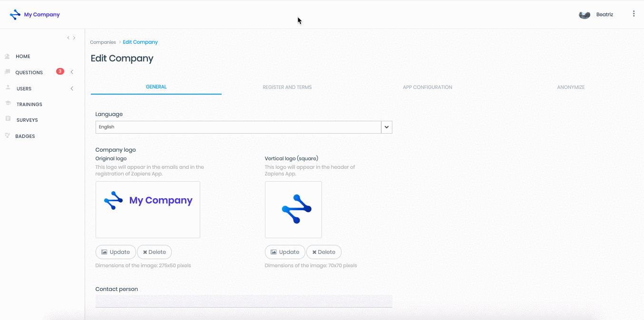This screenshot has width=644, height=320.
Task: Open the three-dot options menu
Action: pos(634,14)
